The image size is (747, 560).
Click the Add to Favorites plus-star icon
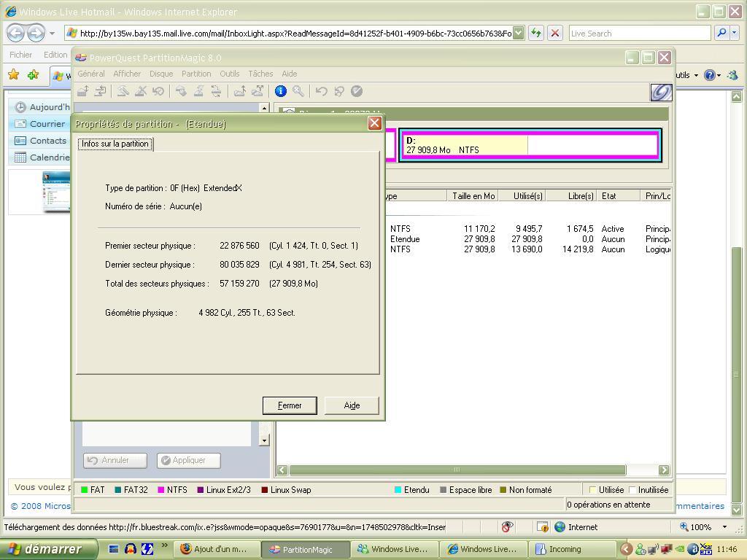click(33, 74)
